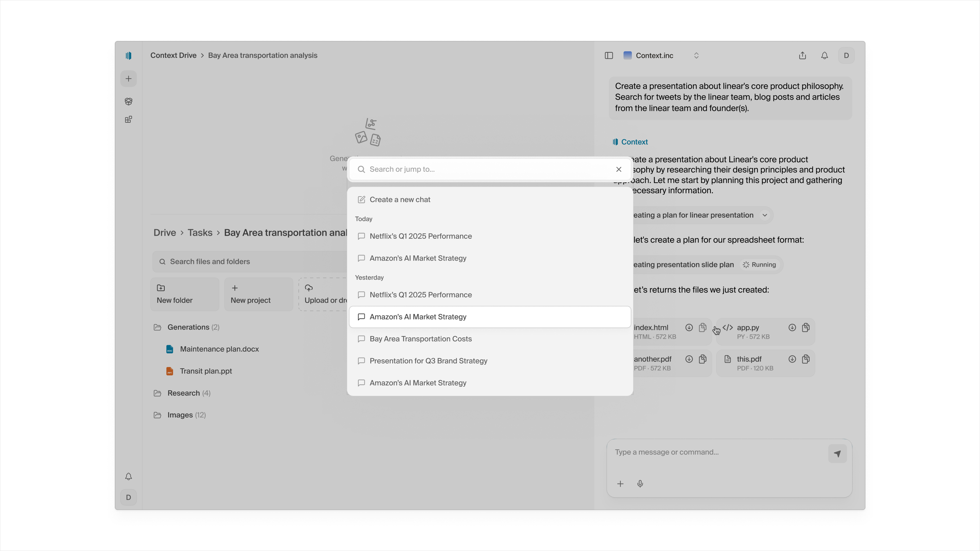
Task: Click the plus icon in left sidebar
Action: 129,79
